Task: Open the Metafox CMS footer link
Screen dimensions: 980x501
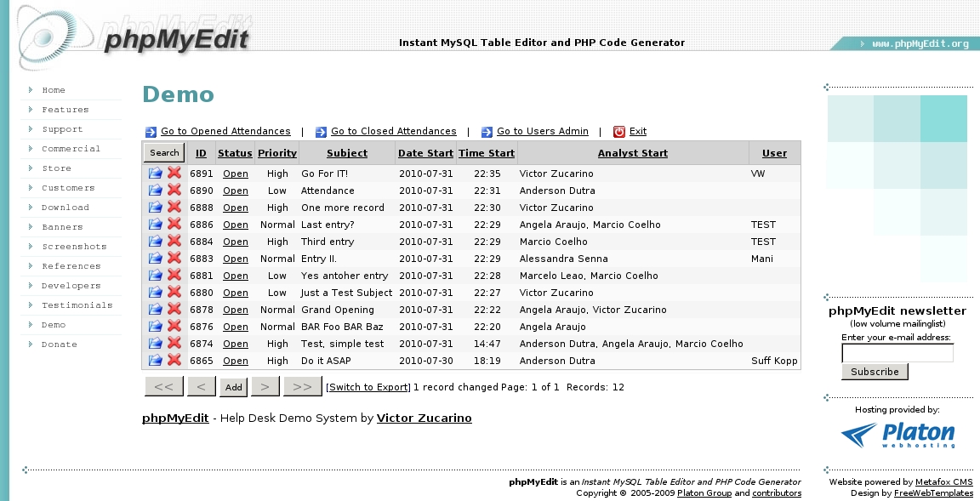Action: coord(943,481)
